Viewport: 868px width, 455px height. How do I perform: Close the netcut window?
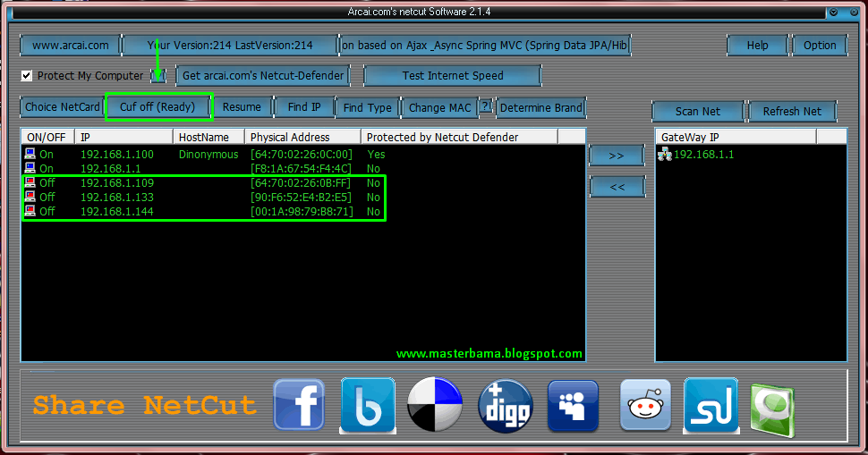coord(854,13)
